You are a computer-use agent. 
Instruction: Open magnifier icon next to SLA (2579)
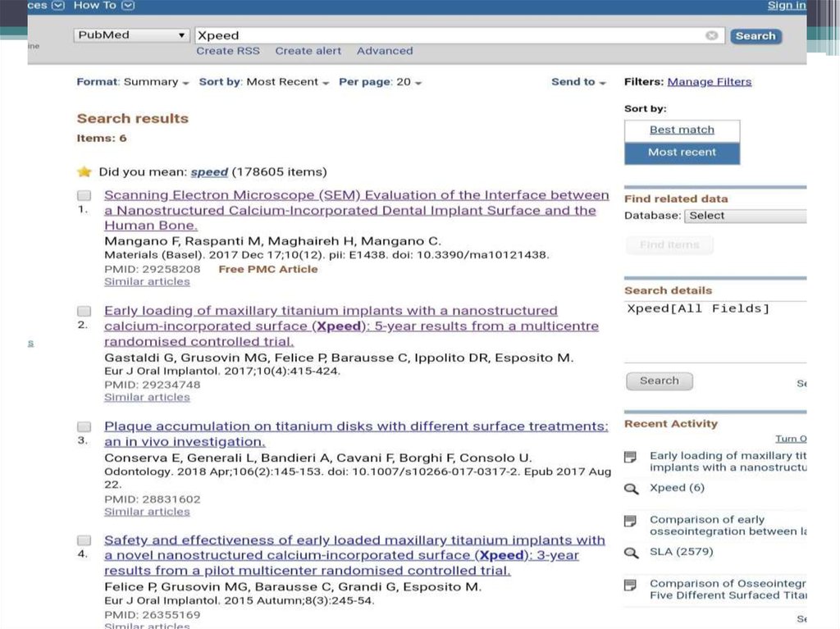coord(632,553)
